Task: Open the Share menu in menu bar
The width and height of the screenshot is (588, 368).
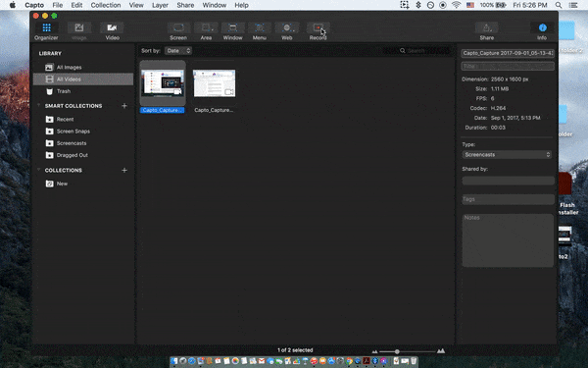Action: pos(185,5)
